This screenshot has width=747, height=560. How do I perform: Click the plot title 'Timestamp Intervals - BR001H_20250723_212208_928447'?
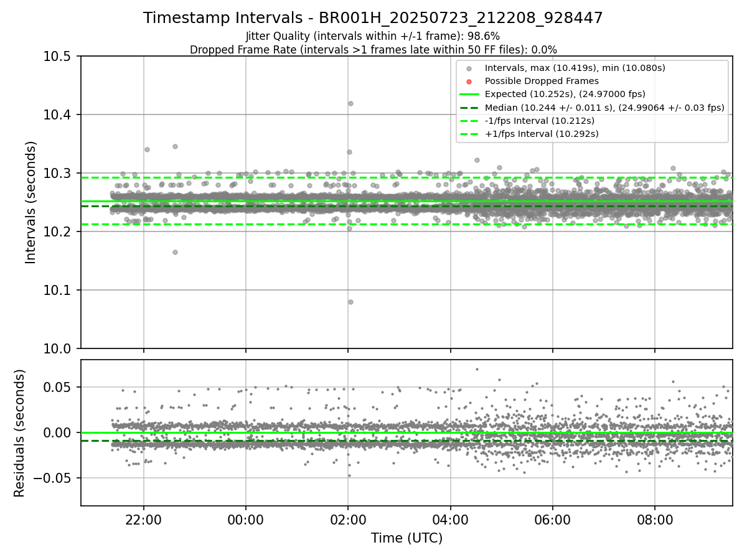[x=373, y=18]
